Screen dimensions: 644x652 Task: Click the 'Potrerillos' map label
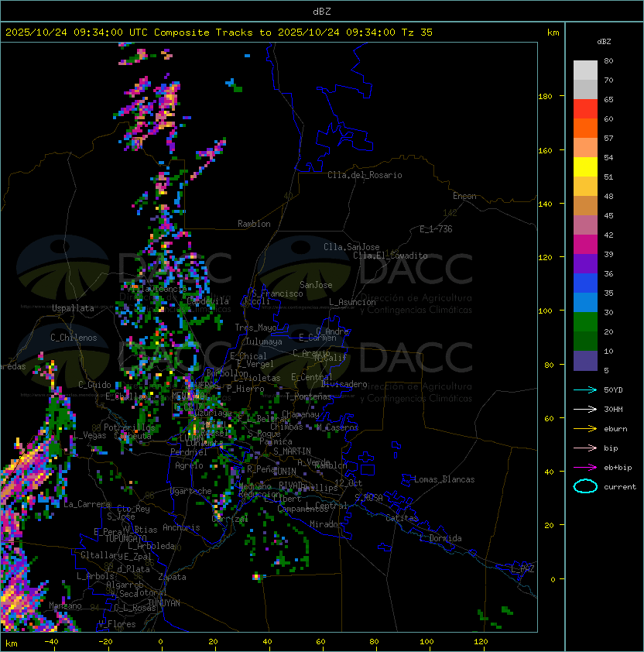tap(129, 427)
